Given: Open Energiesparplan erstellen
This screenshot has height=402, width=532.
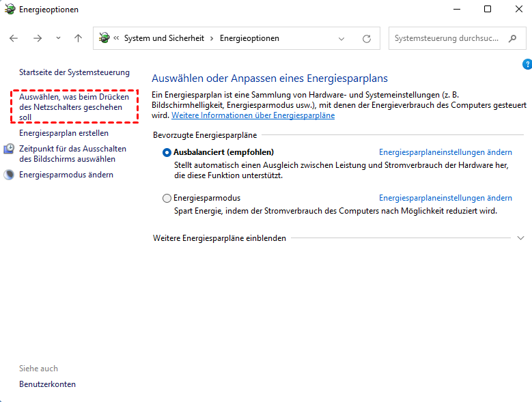Looking at the screenshot, I should click(x=64, y=133).
